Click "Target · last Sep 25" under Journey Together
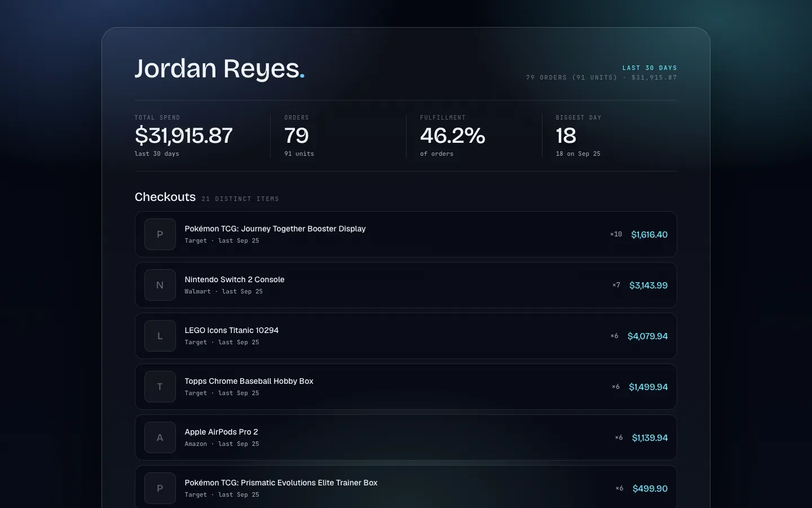Image resolution: width=812 pixels, height=508 pixels. pyautogui.click(x=222, y=240)
